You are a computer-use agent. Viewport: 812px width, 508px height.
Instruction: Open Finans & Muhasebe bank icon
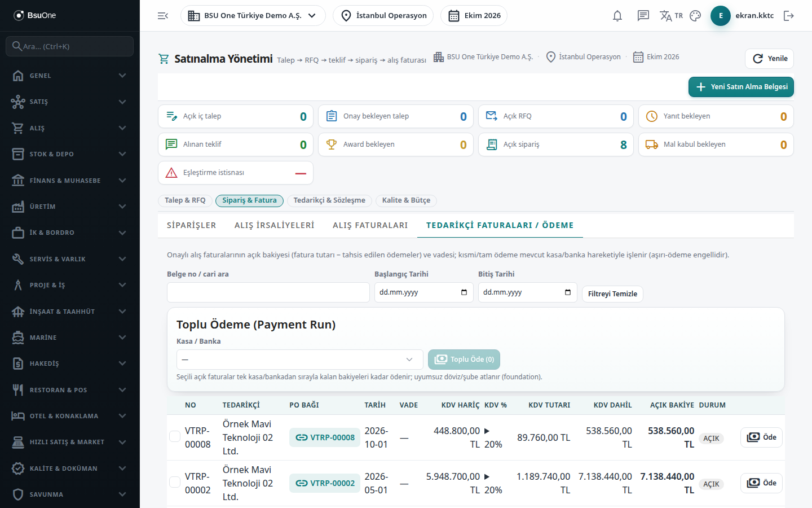(x=18, y=180)
